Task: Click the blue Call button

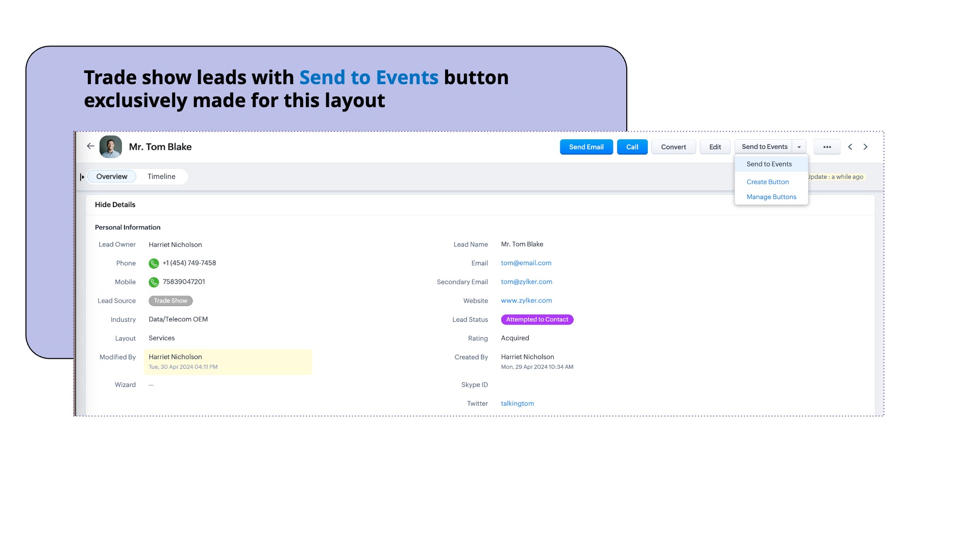Action: pos(632,147)
